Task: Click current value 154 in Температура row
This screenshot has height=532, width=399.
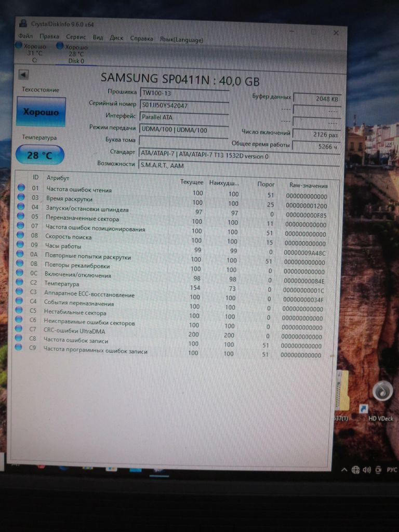Action: point(195,288)
